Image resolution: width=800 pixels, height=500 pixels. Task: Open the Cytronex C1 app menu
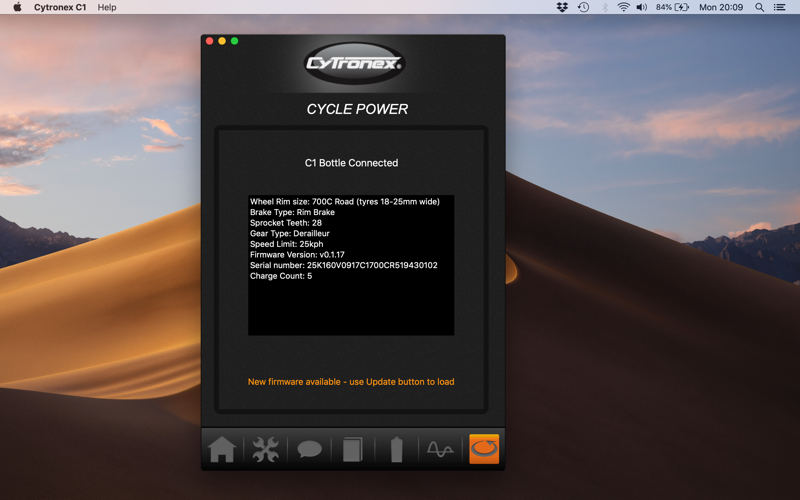(60, 7)
